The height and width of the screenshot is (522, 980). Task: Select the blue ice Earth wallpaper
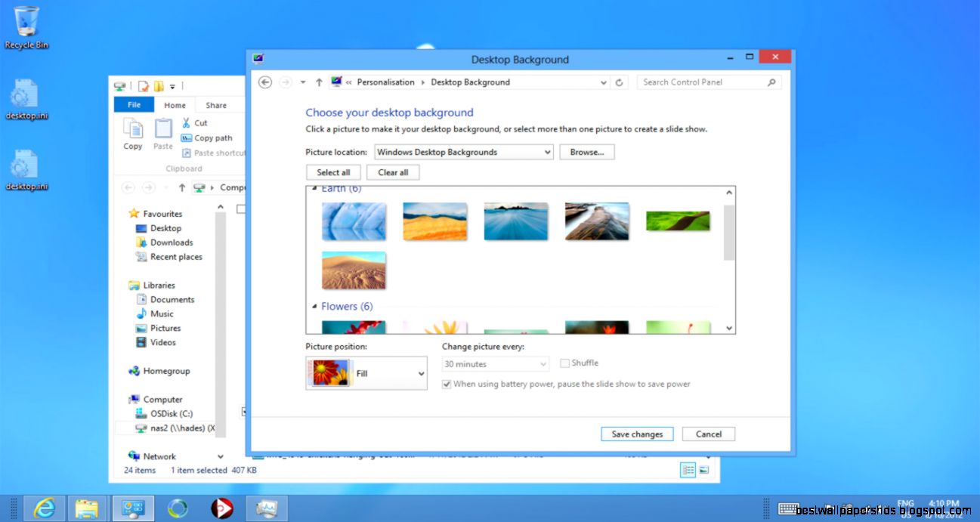(354, 221)
